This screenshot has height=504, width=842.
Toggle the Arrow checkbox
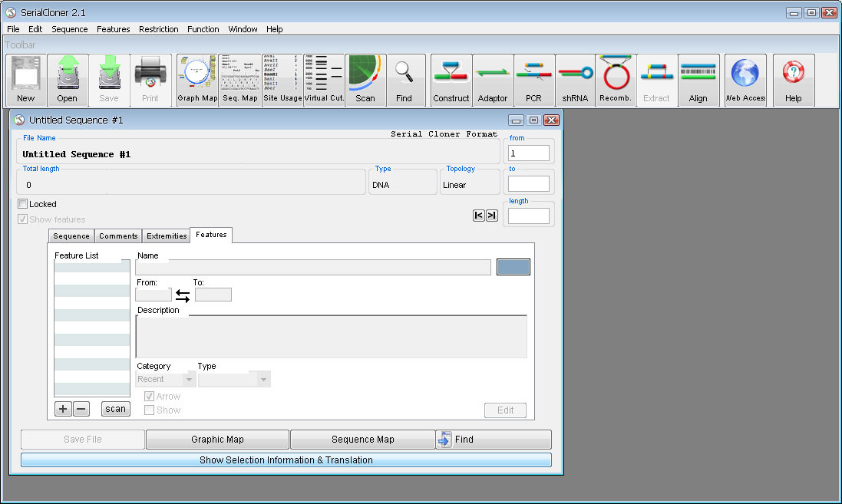[x=149, y=396]
